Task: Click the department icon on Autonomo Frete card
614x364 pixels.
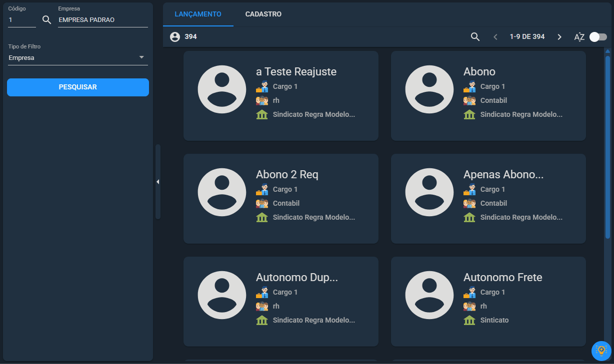Action: (x=469, y=307)
